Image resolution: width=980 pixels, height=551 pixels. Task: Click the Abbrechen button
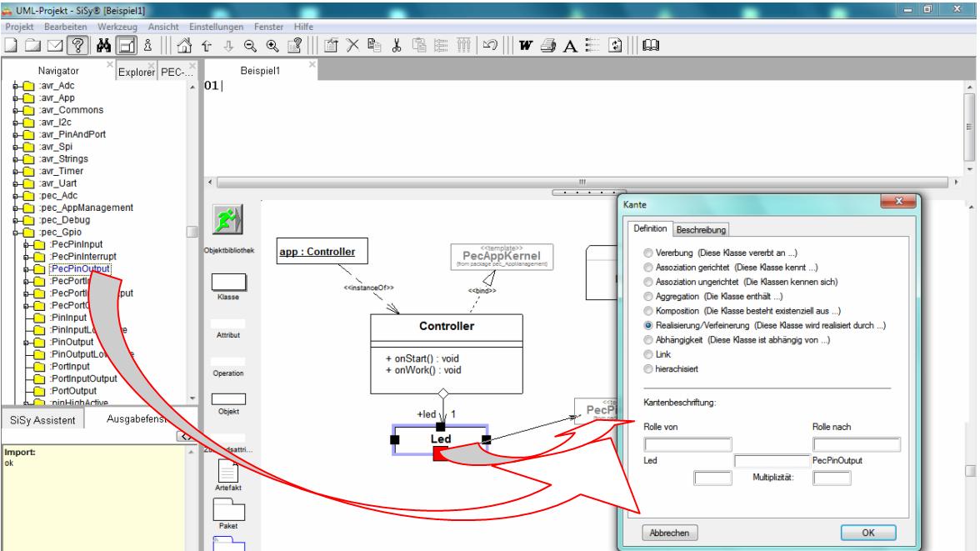tap(669, 533)
